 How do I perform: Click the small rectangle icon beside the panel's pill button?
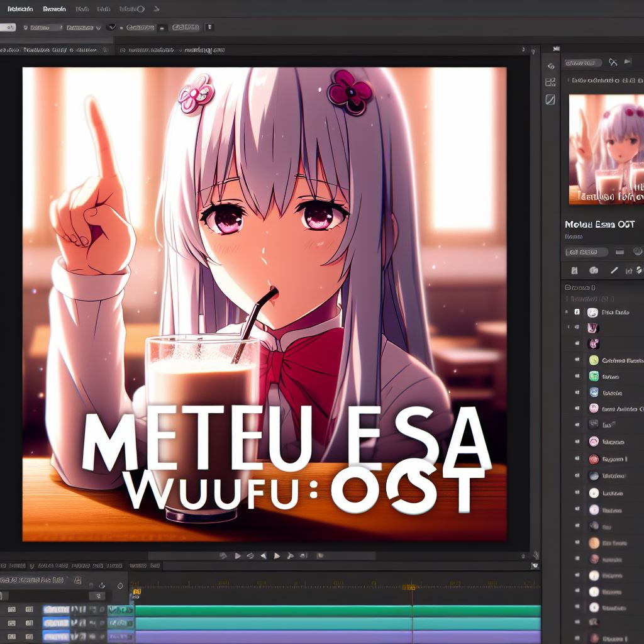[x=619, y=252]
